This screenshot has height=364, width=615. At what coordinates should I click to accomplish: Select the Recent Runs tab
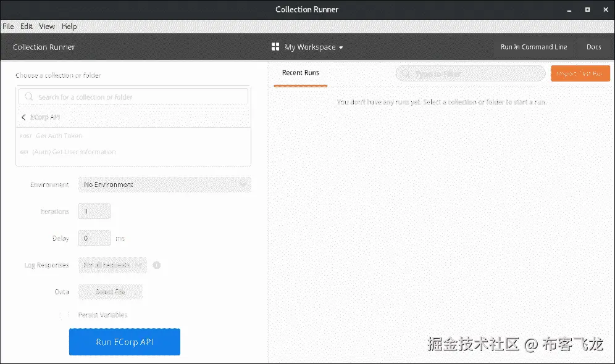301,73
